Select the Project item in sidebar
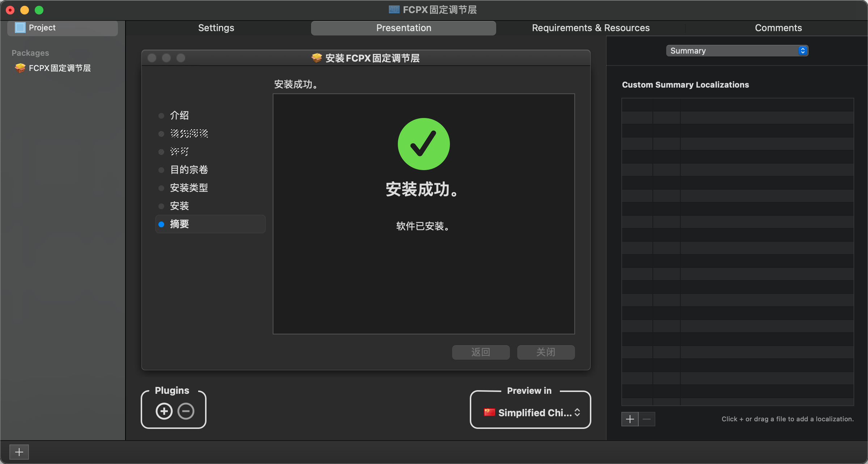Viewport: 868px width, 464px height. (x=62, y=28)
